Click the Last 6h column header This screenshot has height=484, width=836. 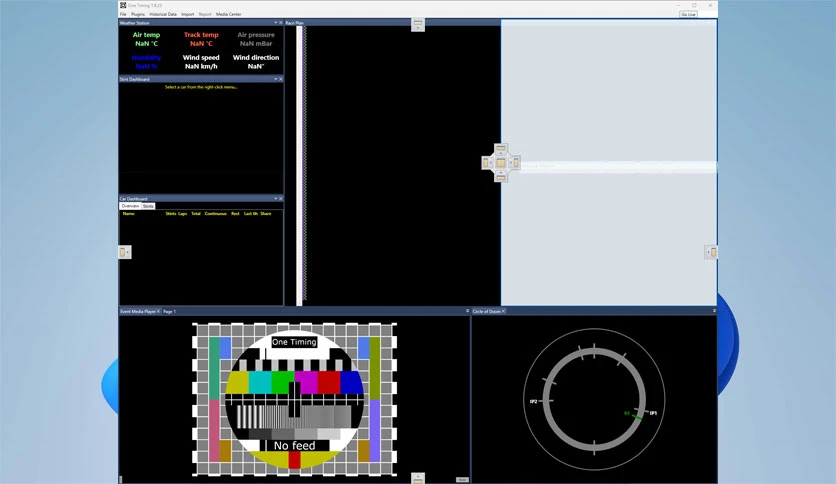click(x=251, y=214)
